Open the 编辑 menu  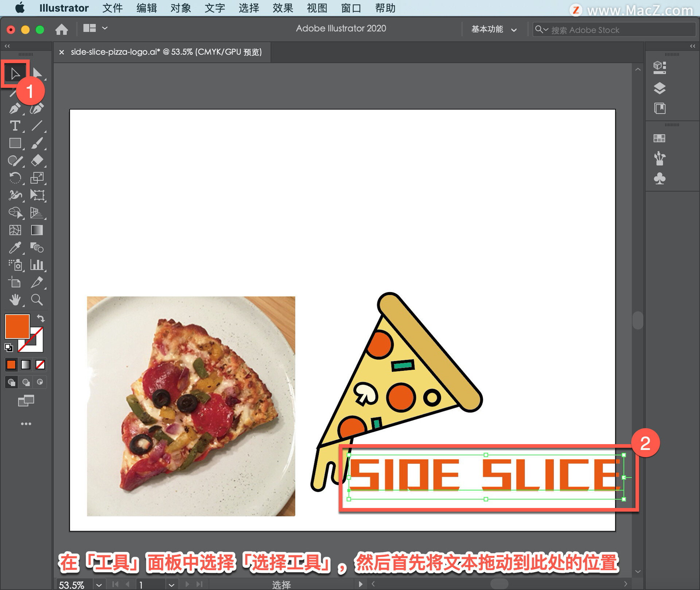[x=147, y=8]
